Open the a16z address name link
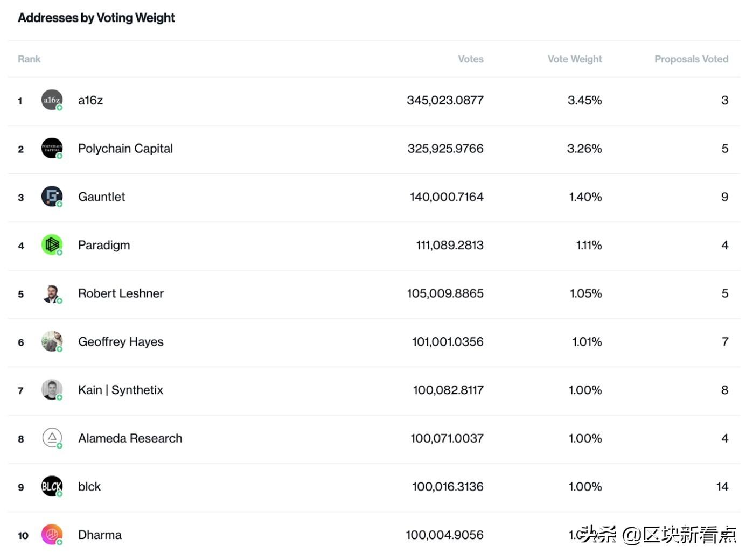753x560 pixels. pyautogui.click(x=90, y=100)
